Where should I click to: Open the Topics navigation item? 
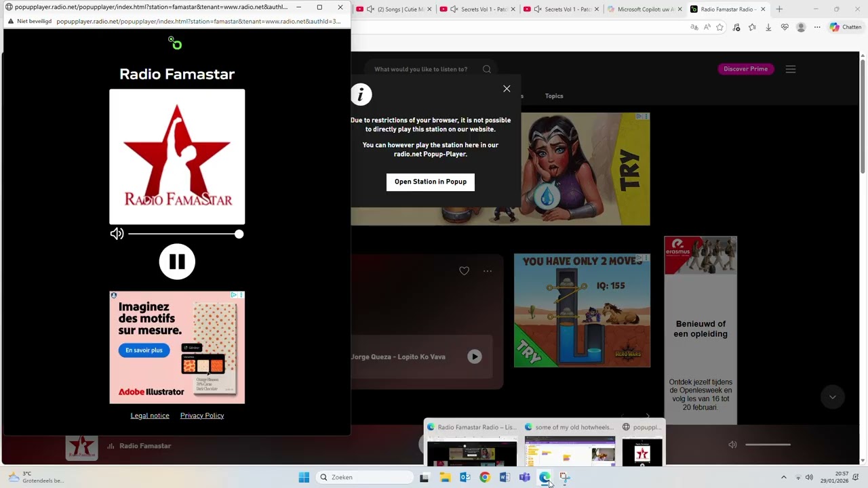click(x=554, y=96)
